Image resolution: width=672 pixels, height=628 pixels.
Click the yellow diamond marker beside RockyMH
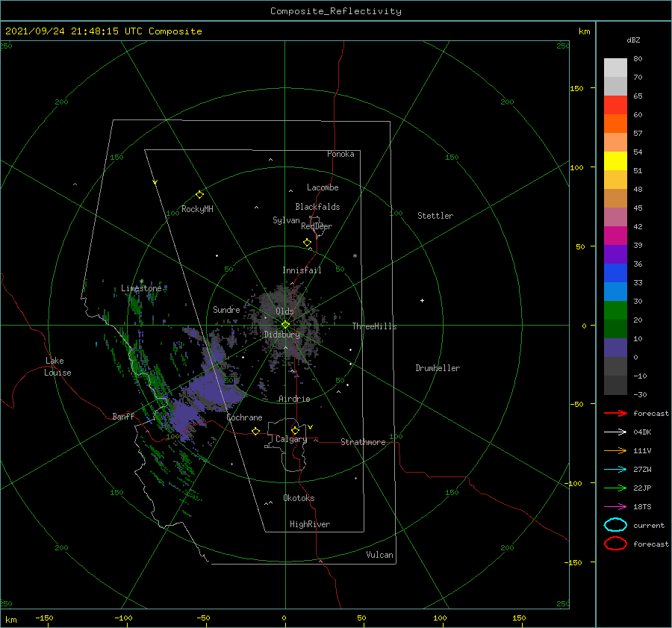[x=199, y=195]
